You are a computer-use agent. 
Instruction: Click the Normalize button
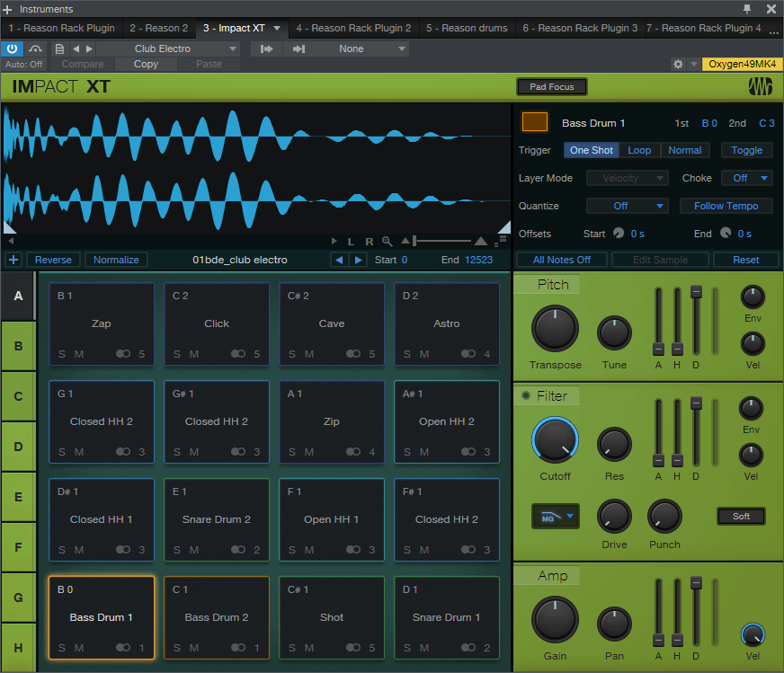coord(116,260)
